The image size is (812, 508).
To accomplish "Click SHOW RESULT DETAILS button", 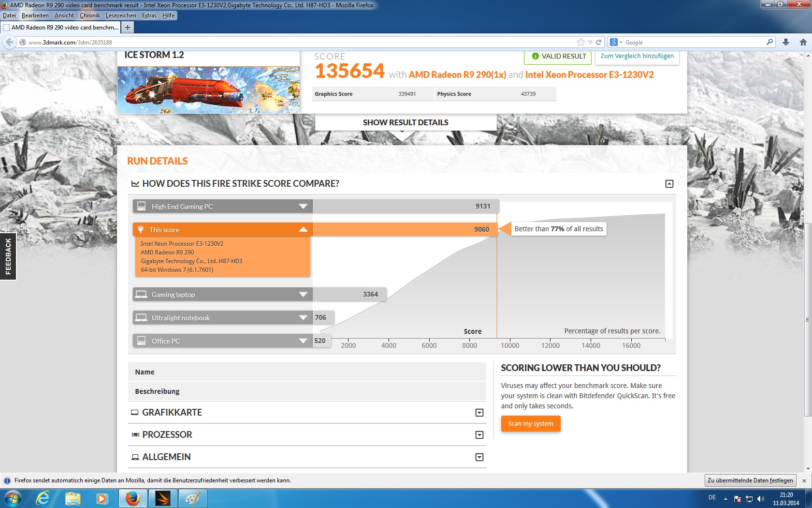I will [x=406, y=122].
